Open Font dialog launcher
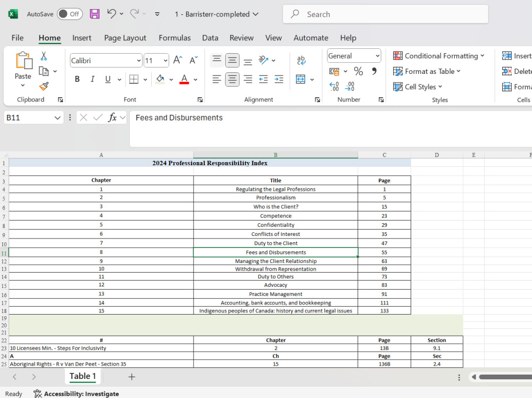The width and height of the screenshot is (532, 398). coord(200,100)
